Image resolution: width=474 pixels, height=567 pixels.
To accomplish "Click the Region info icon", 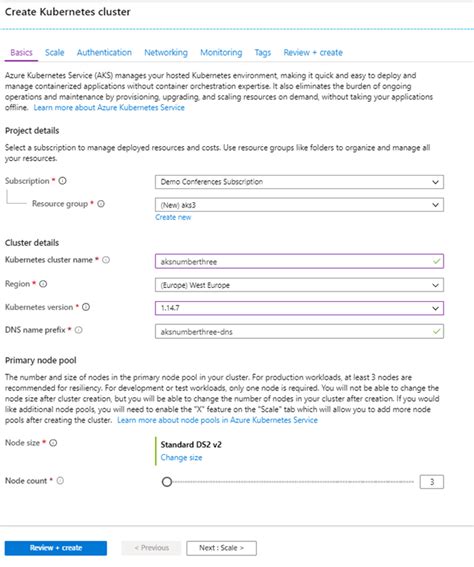I will click(43, 284).
